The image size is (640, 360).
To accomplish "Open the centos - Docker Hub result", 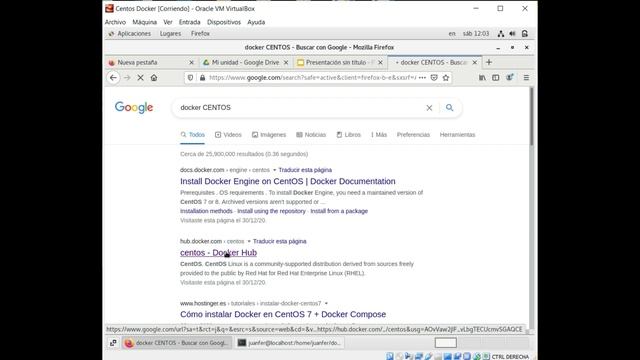I will point(218,253).
